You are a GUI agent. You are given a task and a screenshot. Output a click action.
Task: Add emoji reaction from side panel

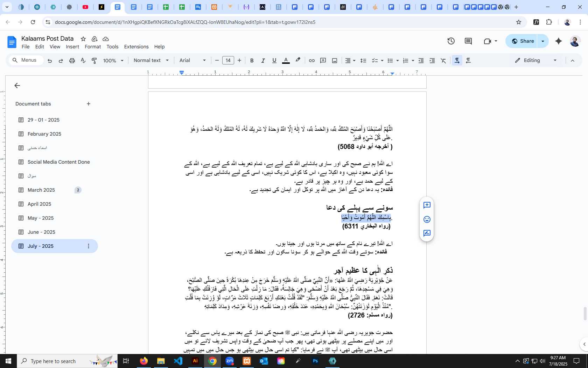(427, 219)
